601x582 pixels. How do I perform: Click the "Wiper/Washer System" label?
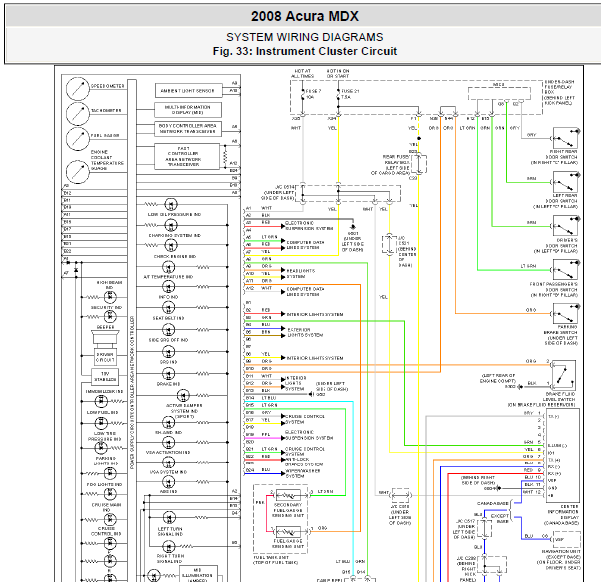click(x=303, y=473)
